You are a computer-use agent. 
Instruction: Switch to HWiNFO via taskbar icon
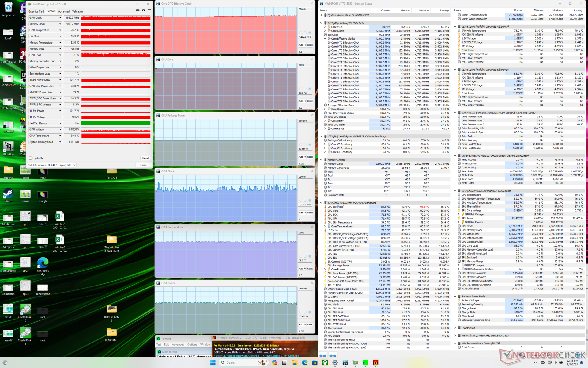pos(345,362)
